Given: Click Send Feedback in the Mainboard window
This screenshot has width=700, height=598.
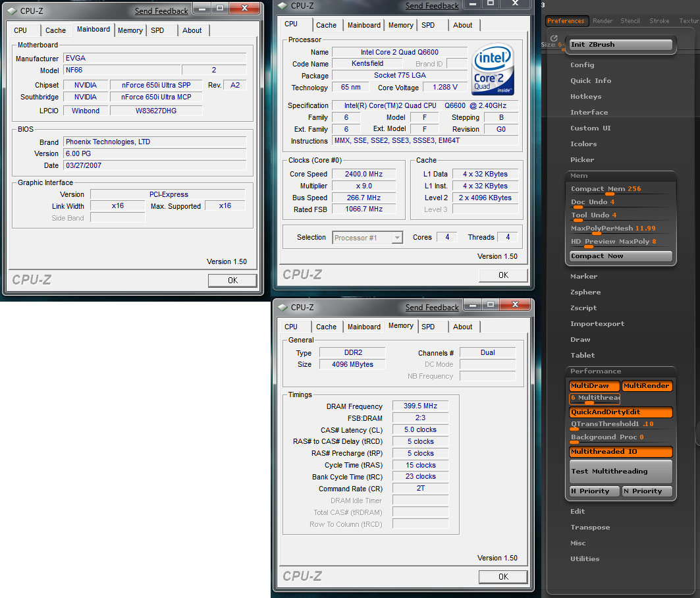Looking at the screenshot, I should pos(161,11).
